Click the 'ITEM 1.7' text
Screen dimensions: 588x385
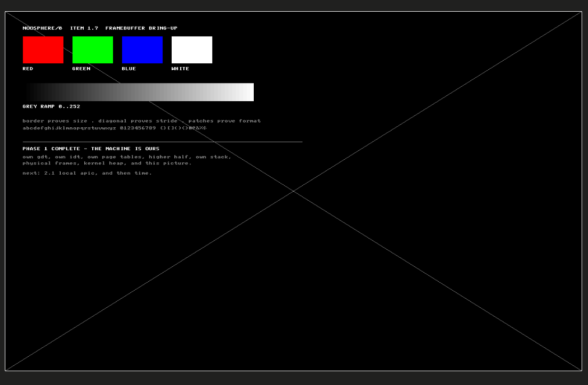coord(84,28)
